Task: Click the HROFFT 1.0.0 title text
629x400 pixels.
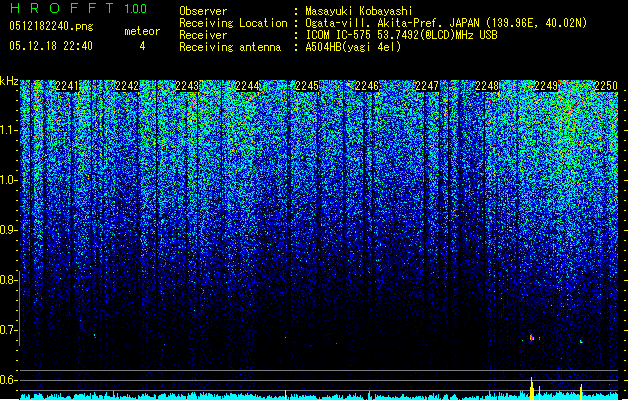Action: point(79,8)
